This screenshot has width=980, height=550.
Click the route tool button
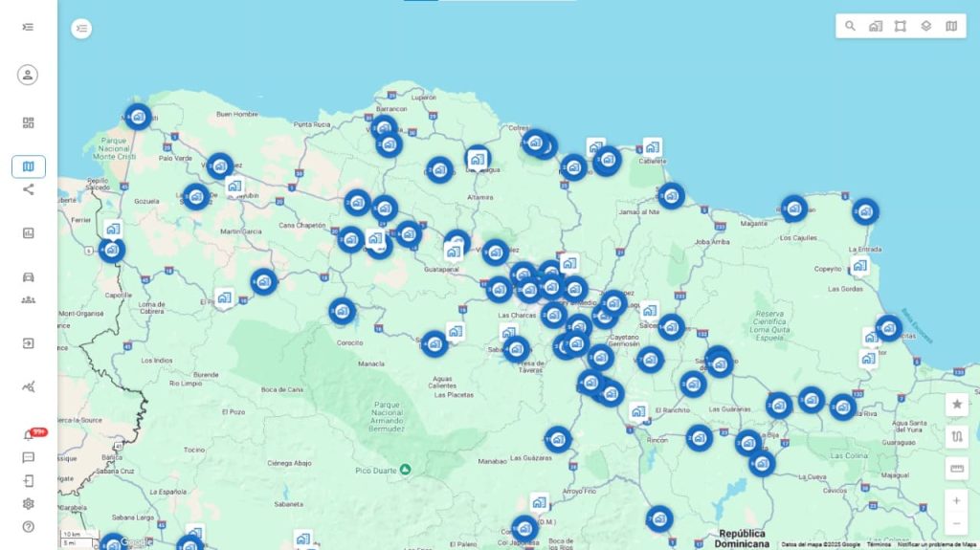coord(957,436)
